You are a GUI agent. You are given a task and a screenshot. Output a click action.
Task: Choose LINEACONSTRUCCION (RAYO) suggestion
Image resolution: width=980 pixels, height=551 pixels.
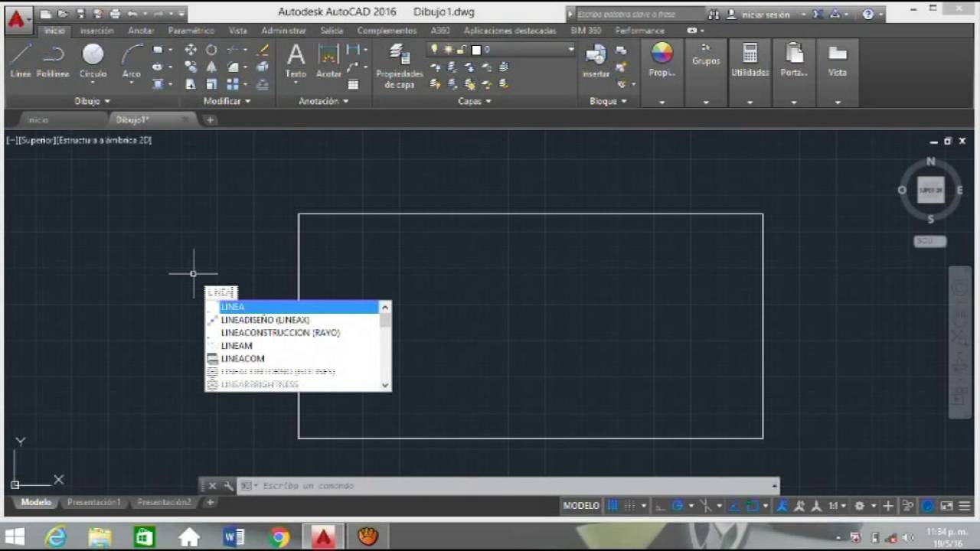(292, 333)
